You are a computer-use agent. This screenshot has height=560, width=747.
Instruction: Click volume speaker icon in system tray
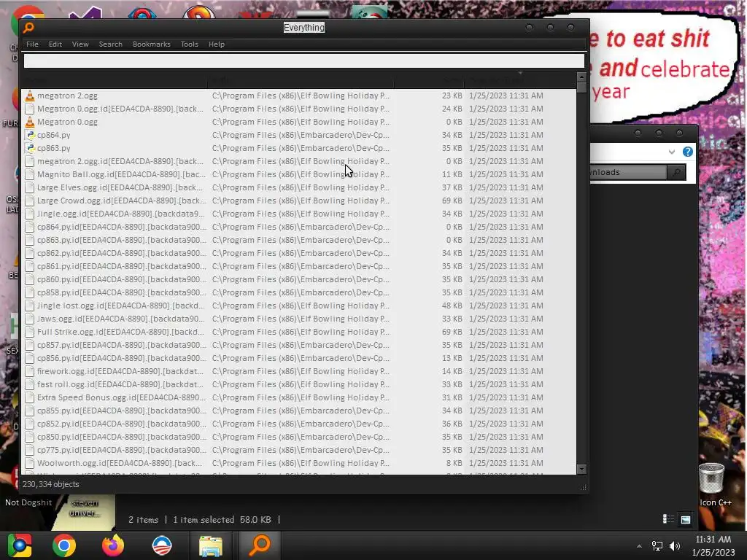675,545
